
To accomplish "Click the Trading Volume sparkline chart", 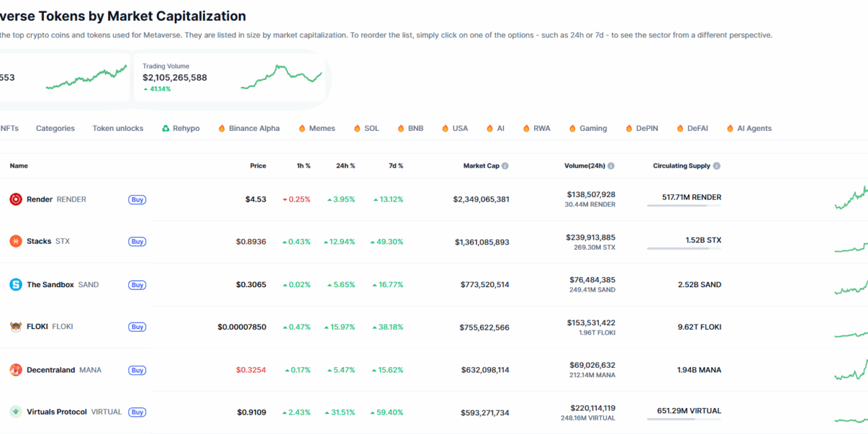I will pyautogui.click(x=281, y=77).
